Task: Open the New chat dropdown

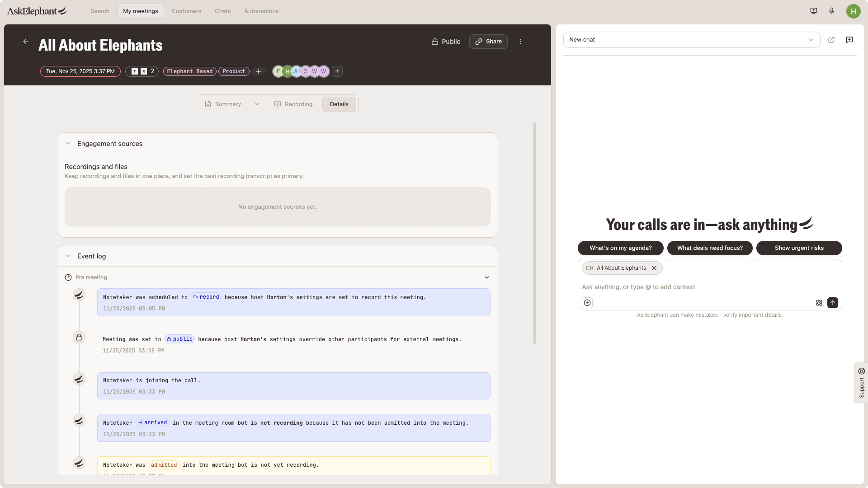Action: point(692,40)
